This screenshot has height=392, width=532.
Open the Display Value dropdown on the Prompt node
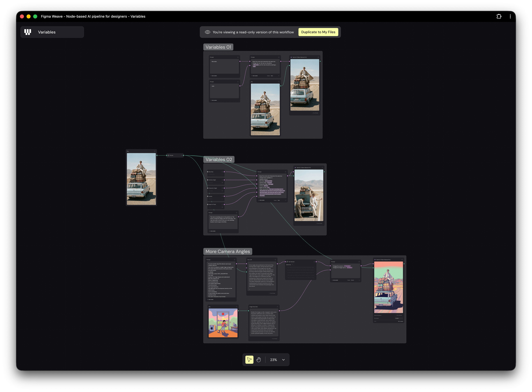point(282,200)
